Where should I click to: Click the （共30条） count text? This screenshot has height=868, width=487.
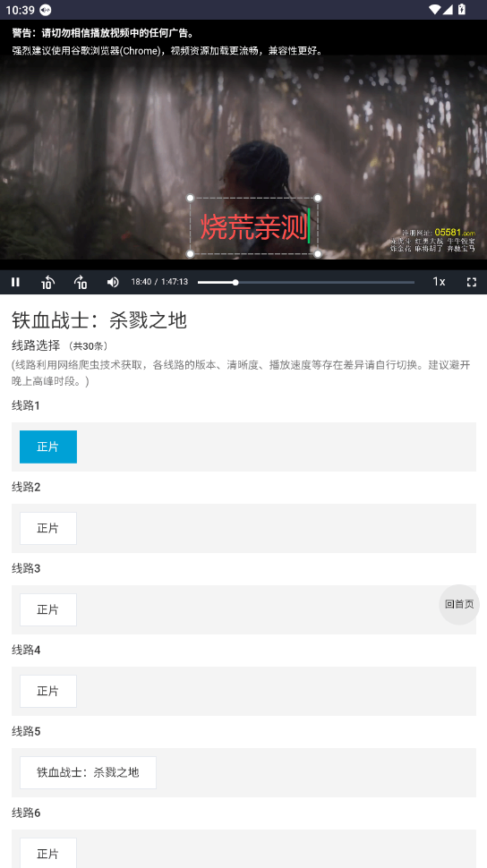tap(88, 346)
